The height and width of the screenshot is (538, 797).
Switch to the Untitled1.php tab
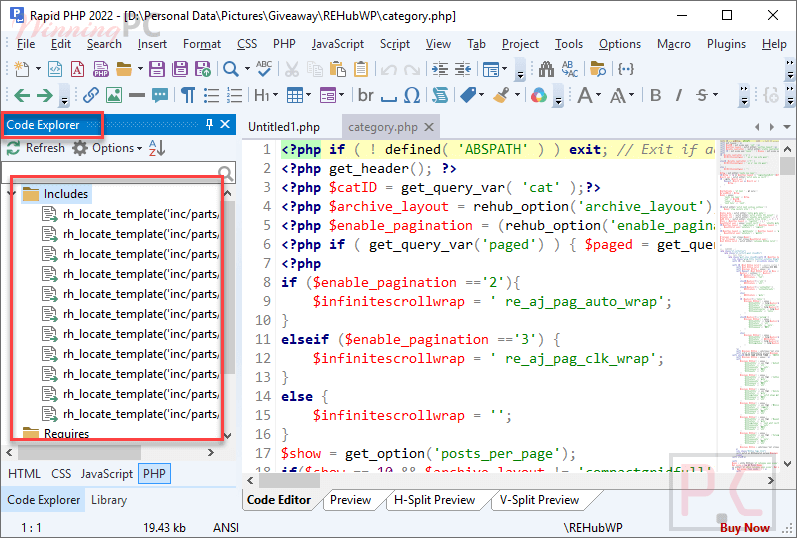point(284,127)
